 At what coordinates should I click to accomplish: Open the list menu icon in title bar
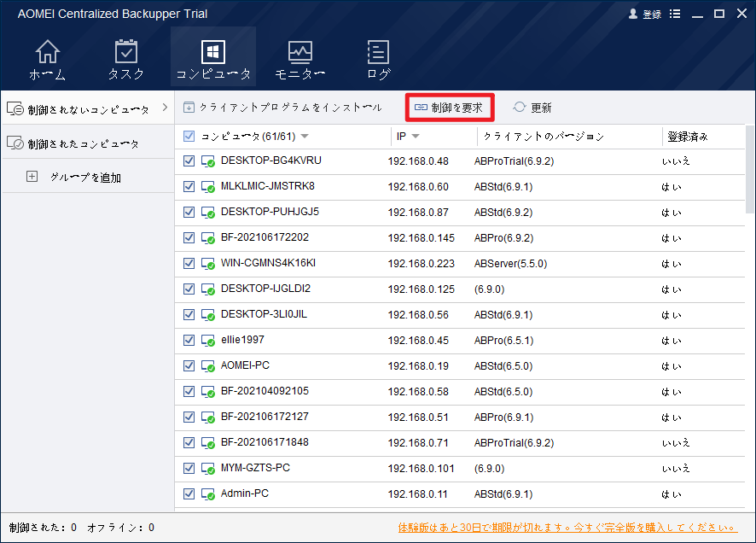(x=675, y=14)
